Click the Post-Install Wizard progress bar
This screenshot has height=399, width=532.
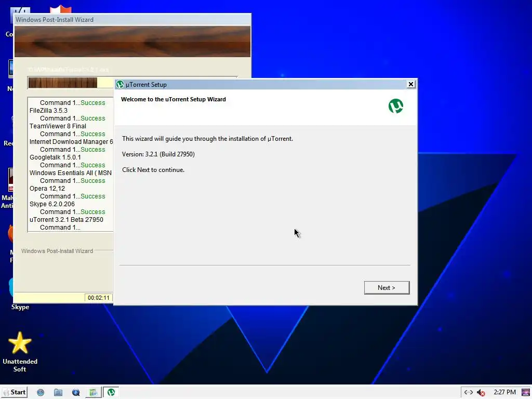[71, 83]
